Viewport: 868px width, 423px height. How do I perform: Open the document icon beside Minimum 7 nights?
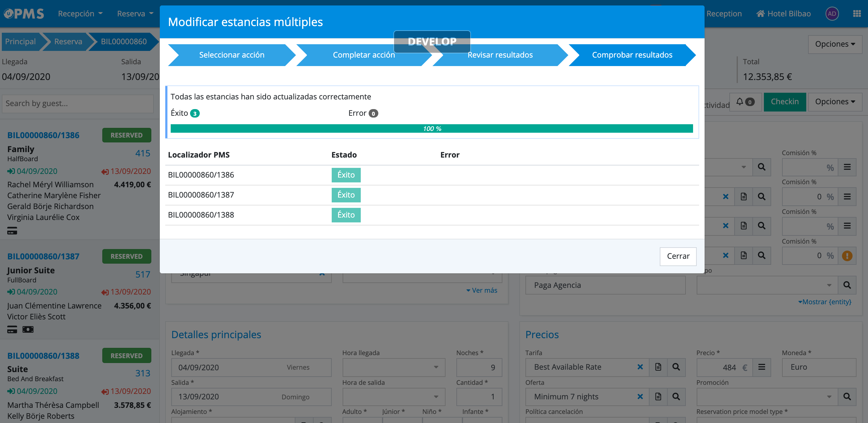point(658,397)
